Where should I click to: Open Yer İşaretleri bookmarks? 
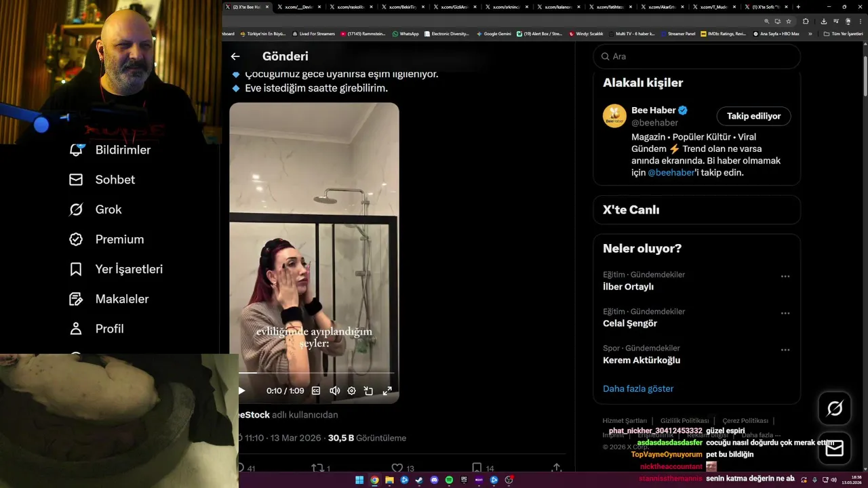[116, 269]
